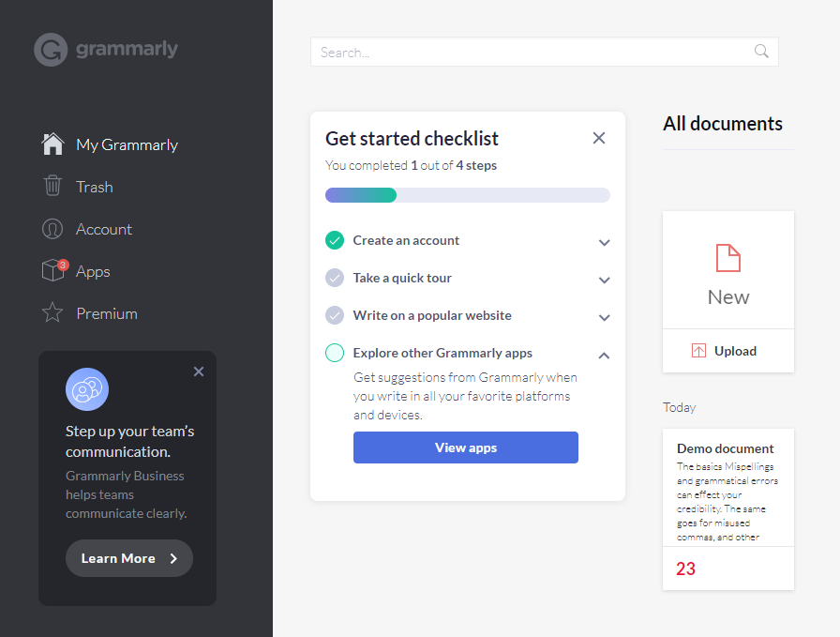Click Create an account title
The width and height of the screenshot is (840, 637).
click(x=406, y=240)
